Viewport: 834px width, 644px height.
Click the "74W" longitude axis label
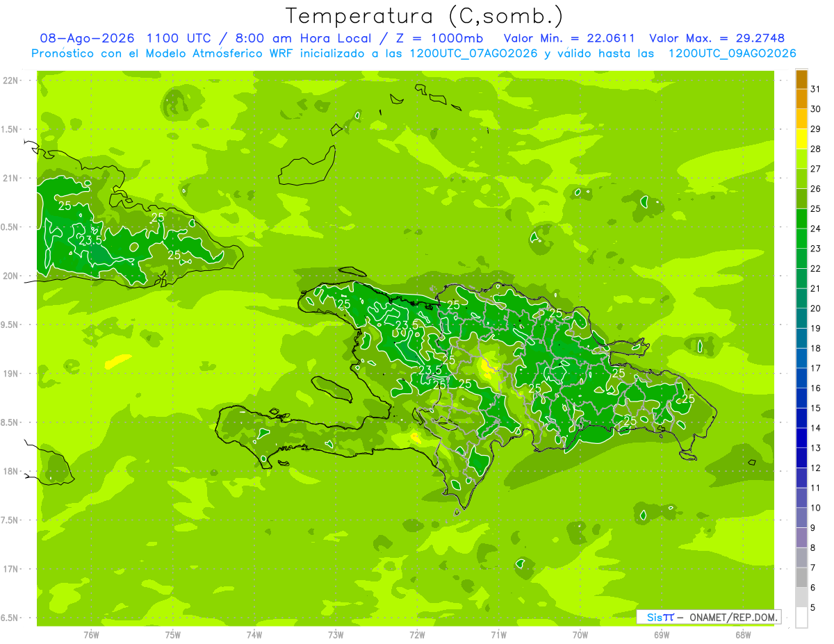tap(254, 635)
